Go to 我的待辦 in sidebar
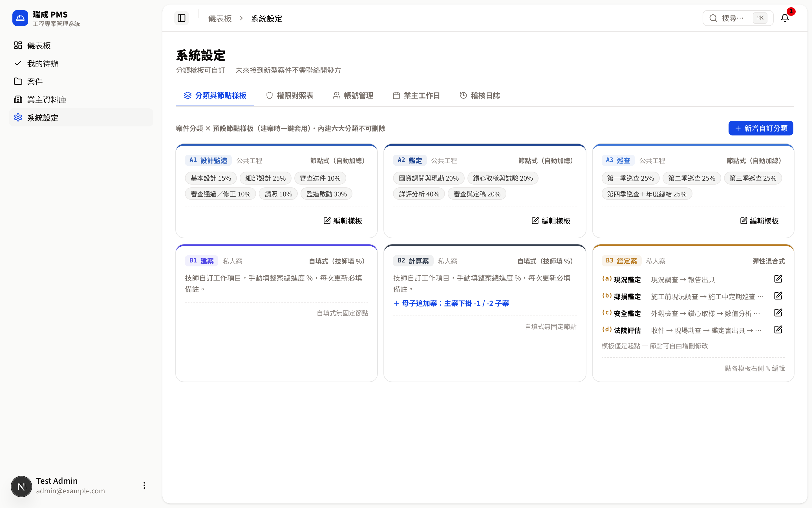The image size is (812, 508). pyautogui.click(x=81, y=63)
